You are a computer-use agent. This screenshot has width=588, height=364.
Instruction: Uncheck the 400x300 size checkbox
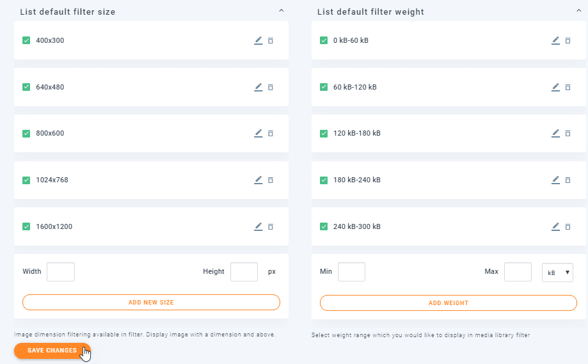tap(26, 40)
